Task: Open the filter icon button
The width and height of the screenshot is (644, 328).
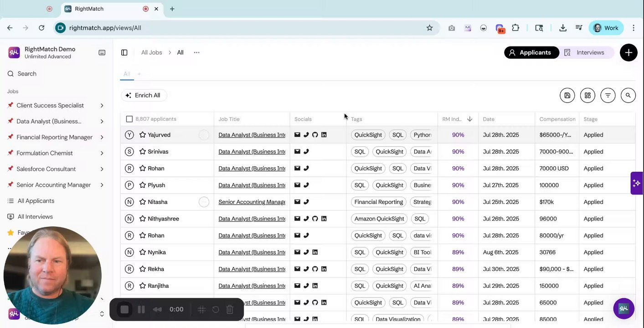Action: click(608, 95)
